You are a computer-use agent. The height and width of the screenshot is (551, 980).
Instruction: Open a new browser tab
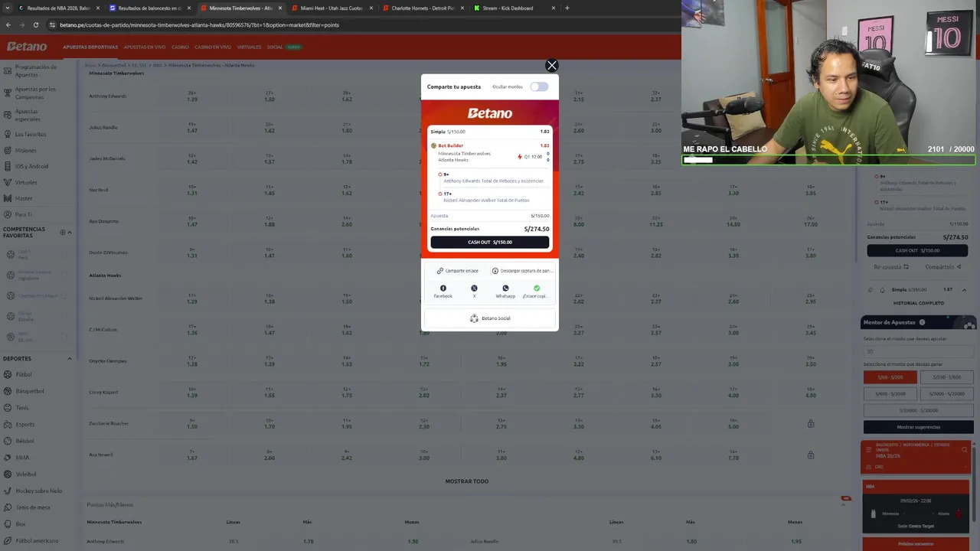coord(567,8)
